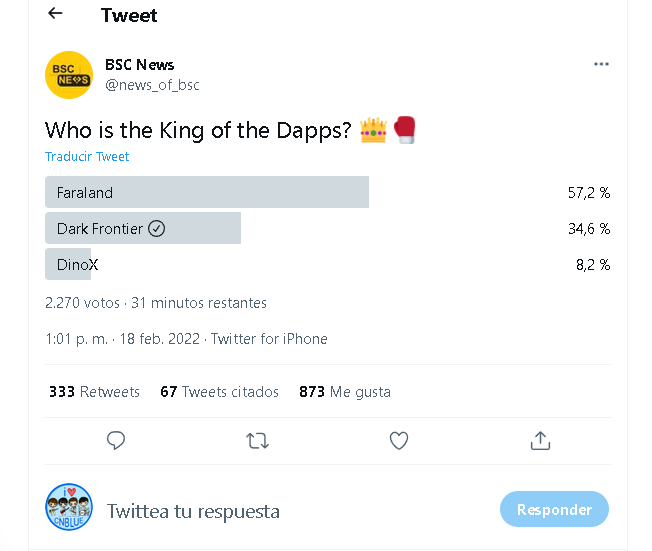Share the tweet with the upload icon
This screenshot has height=551, width=652.
[x=540, y=440]
